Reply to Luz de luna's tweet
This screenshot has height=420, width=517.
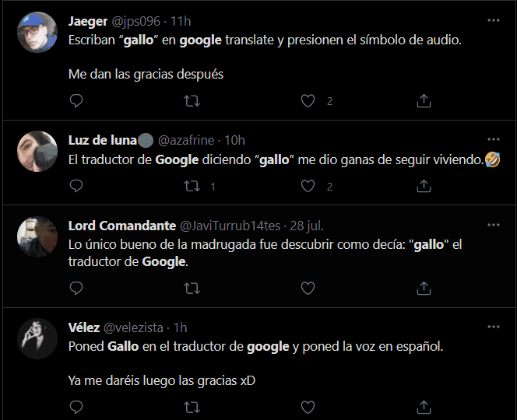click(x=76, y=187)
